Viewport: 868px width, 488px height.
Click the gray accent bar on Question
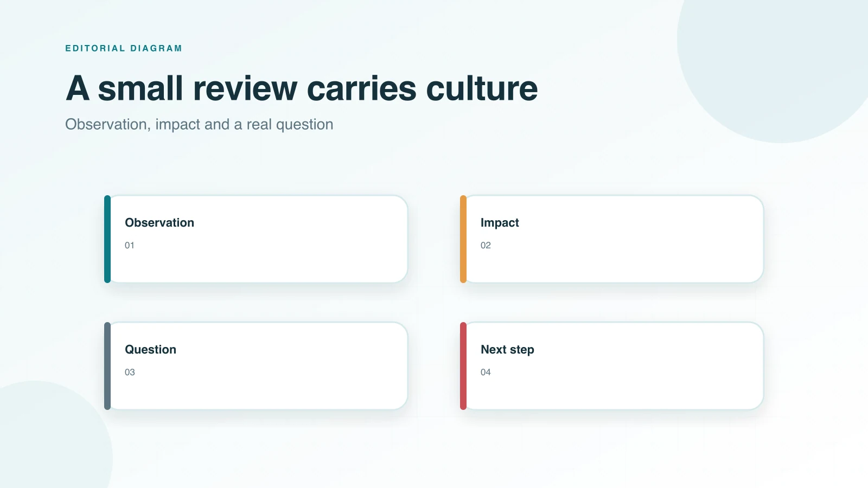[107, 366]
